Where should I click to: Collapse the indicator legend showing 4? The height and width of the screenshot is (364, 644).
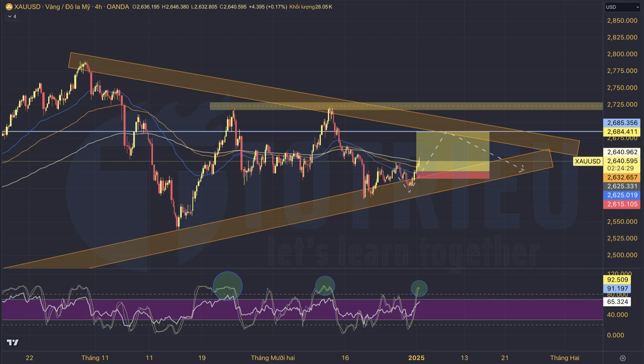[x=12, y=16]
